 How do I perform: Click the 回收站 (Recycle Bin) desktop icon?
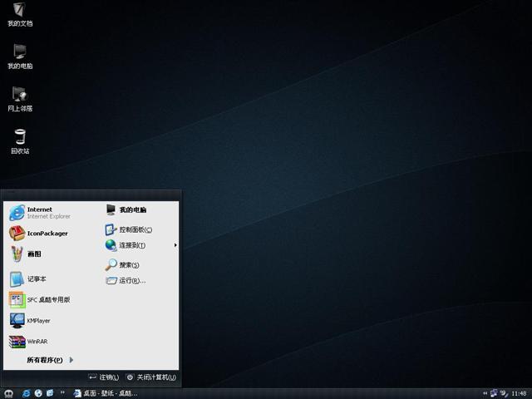pos(20,140)
